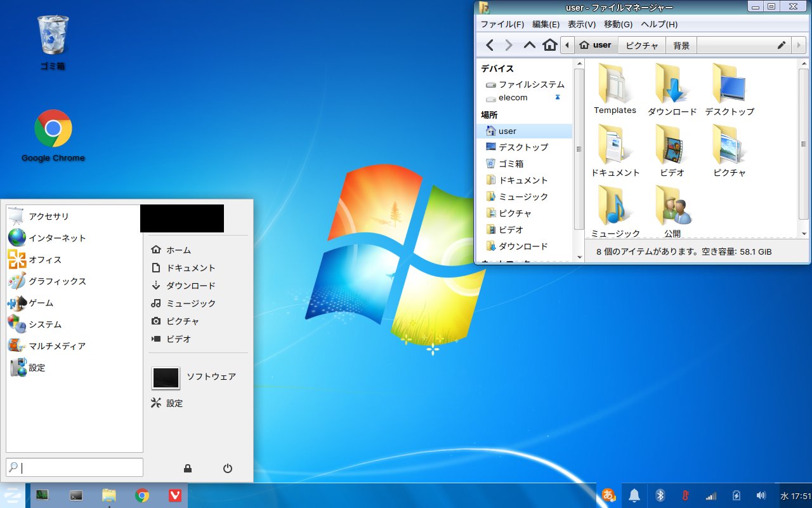Open system monitor from the taskbar
This screenshot has height=508, width=812.
pos(43,495)
